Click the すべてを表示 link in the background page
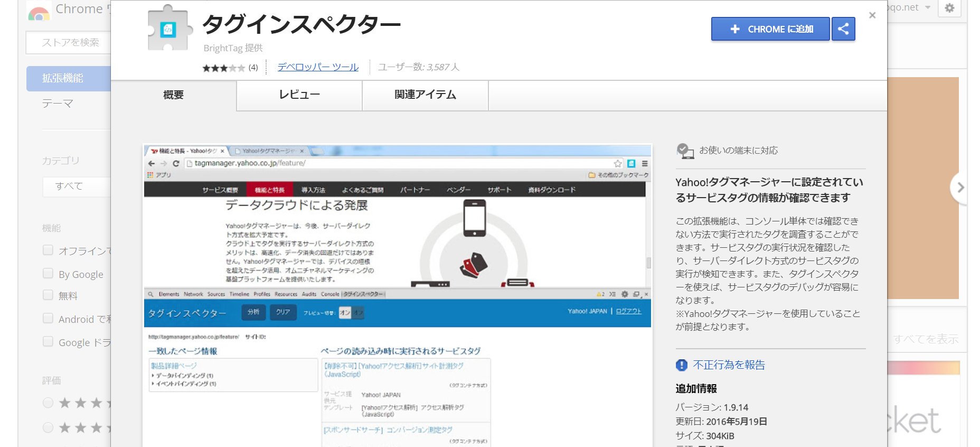980x447 pixels. tap(926, 339)
